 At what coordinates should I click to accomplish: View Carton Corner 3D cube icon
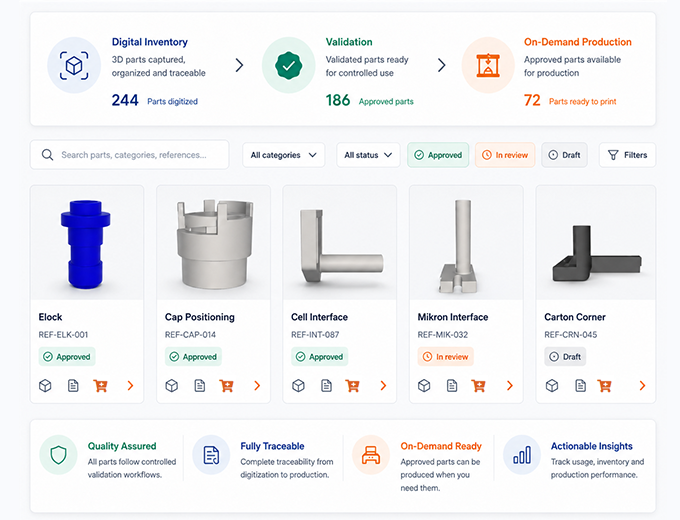coord(552,386)
